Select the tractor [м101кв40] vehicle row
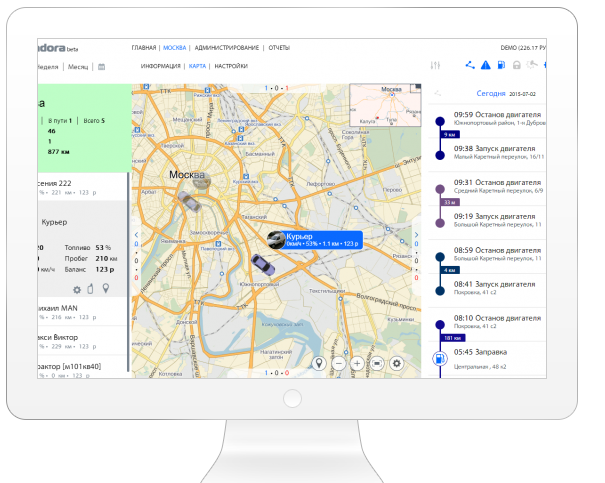This screenshot has height=483, width=605. tap(83, 368)
